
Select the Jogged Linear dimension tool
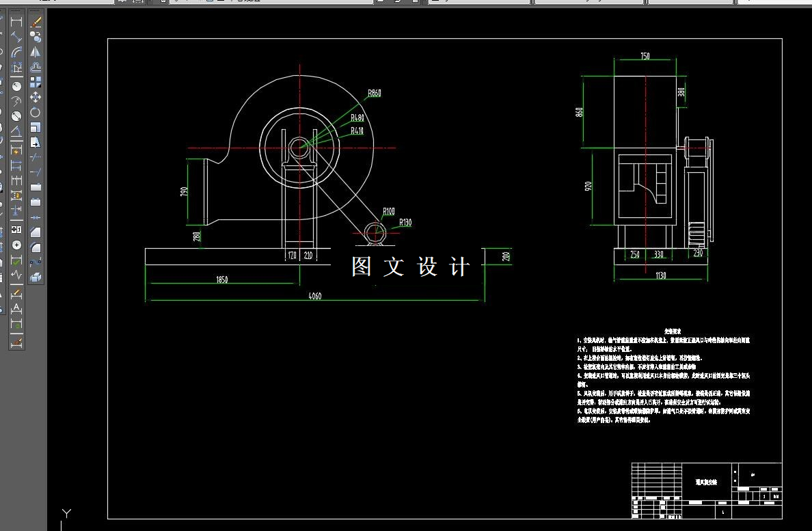click(x=16, y=275)
